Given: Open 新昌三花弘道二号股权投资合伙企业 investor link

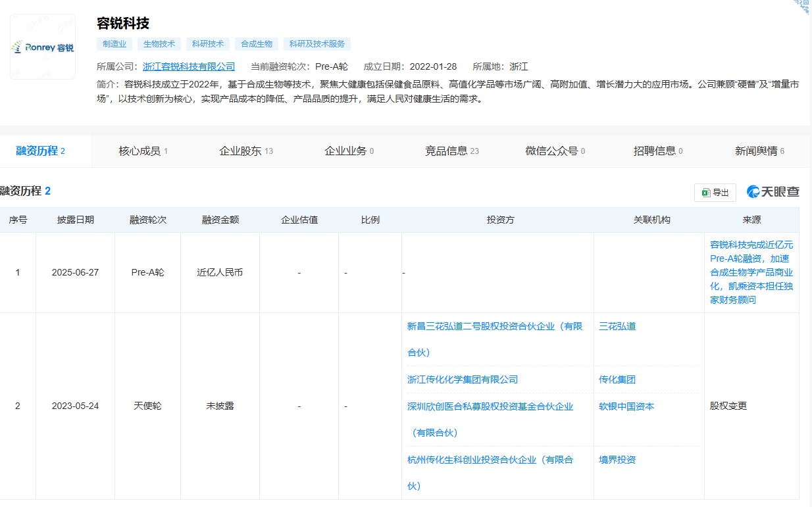Looking at the screenshot, I should coord(495,339).
